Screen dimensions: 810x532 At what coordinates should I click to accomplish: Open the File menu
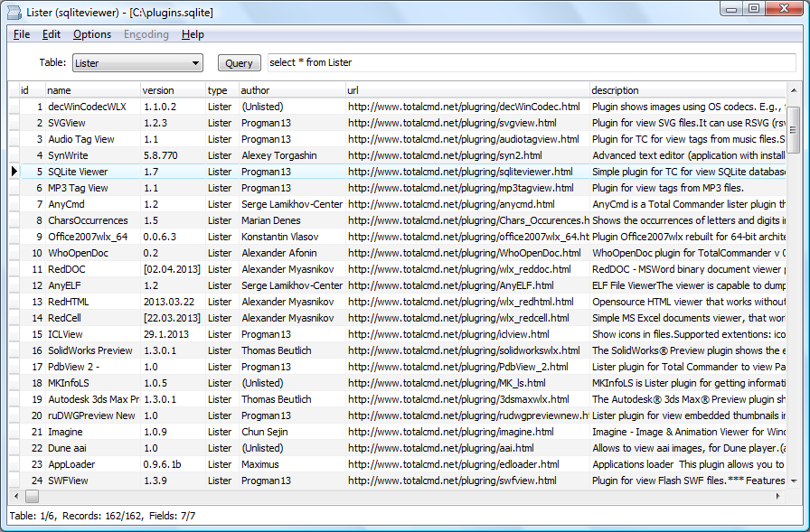tap(22, 34)
